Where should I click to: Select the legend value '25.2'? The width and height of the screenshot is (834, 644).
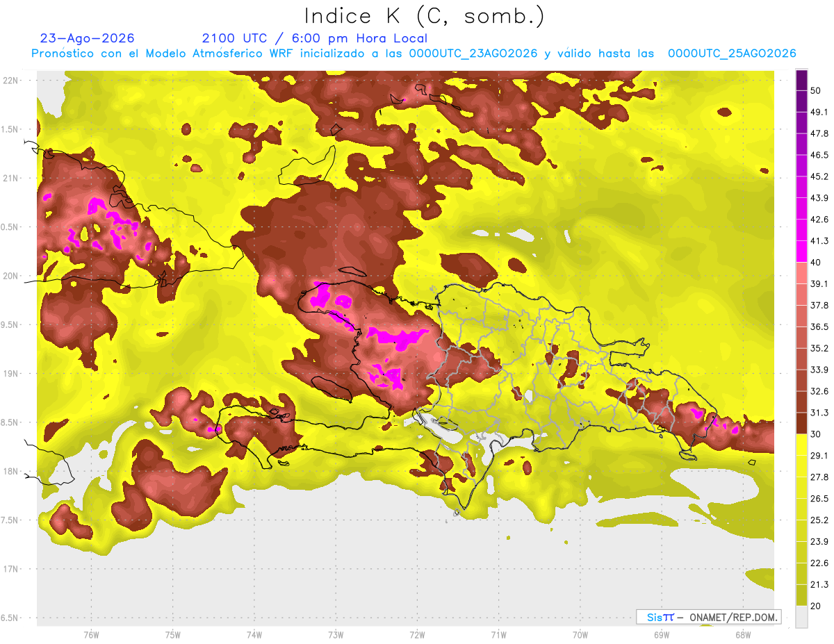click(x=819, y=520)
